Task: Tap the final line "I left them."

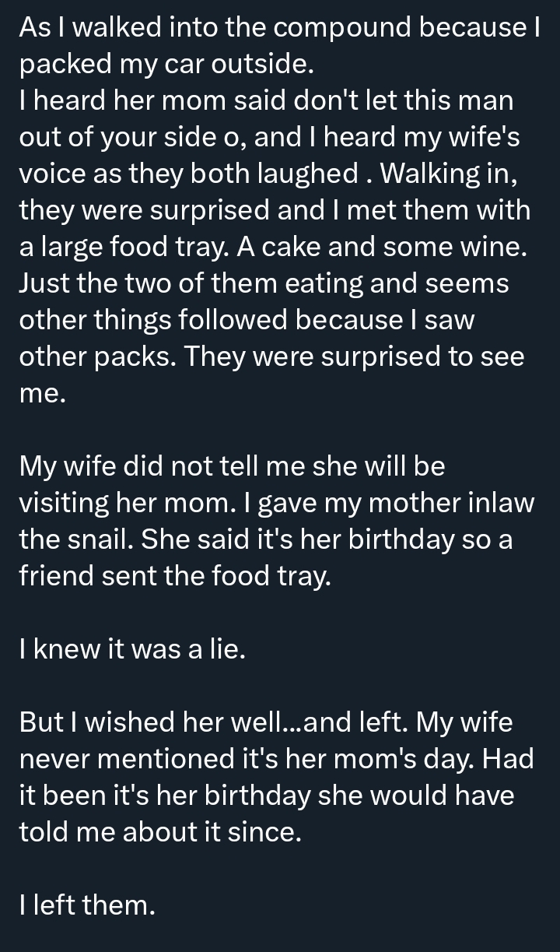Action: click(x=87, y=905)
